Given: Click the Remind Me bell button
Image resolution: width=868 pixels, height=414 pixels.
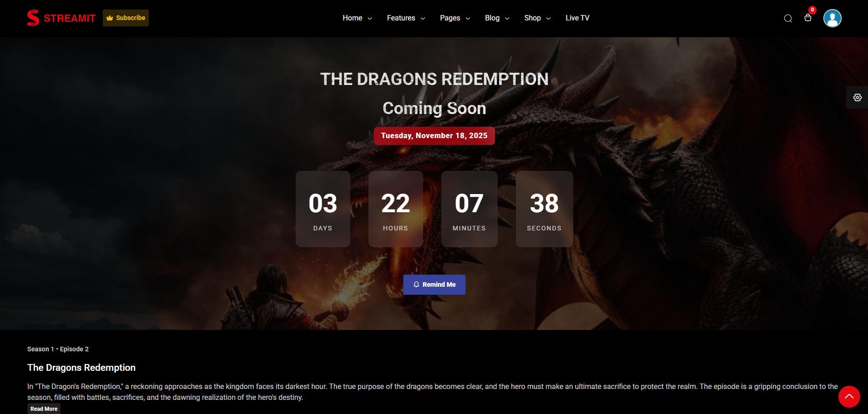Looking at the screenshot, I should coord(434,284).
